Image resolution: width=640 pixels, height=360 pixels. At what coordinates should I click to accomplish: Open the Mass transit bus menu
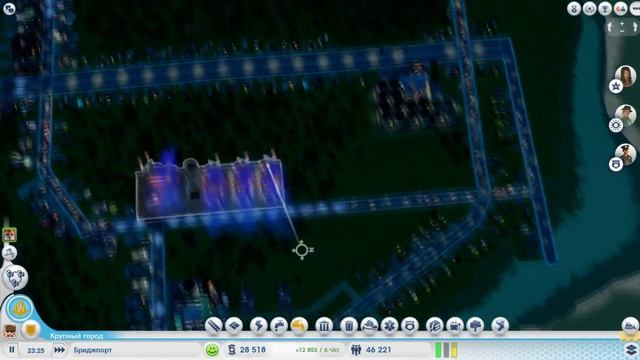point(455,326)
